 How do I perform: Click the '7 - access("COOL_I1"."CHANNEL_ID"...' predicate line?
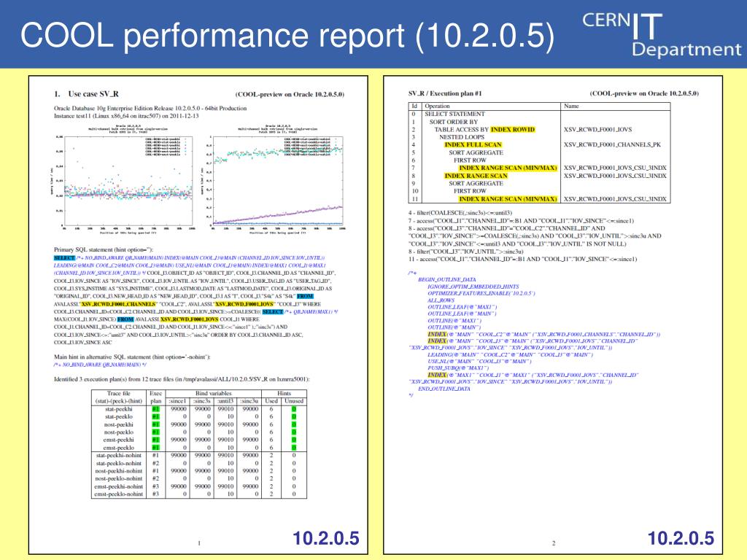tap(521, 221)
